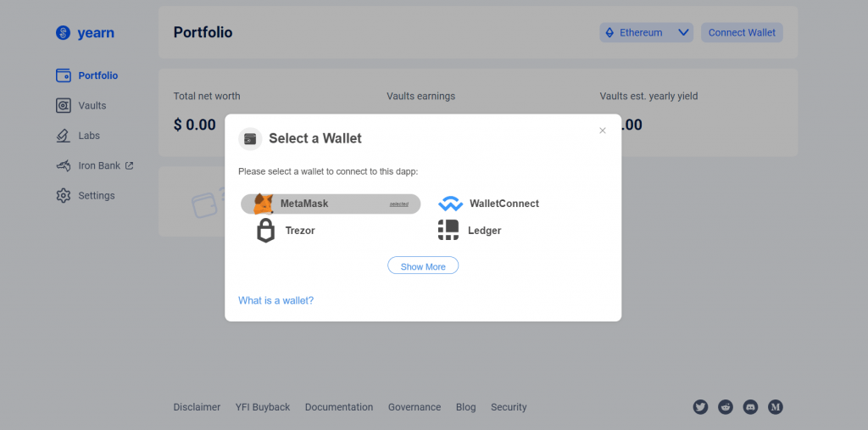Screen dimensions: 868x430
Task: Go to Labs in the sidebar
Action: point(88,136)
